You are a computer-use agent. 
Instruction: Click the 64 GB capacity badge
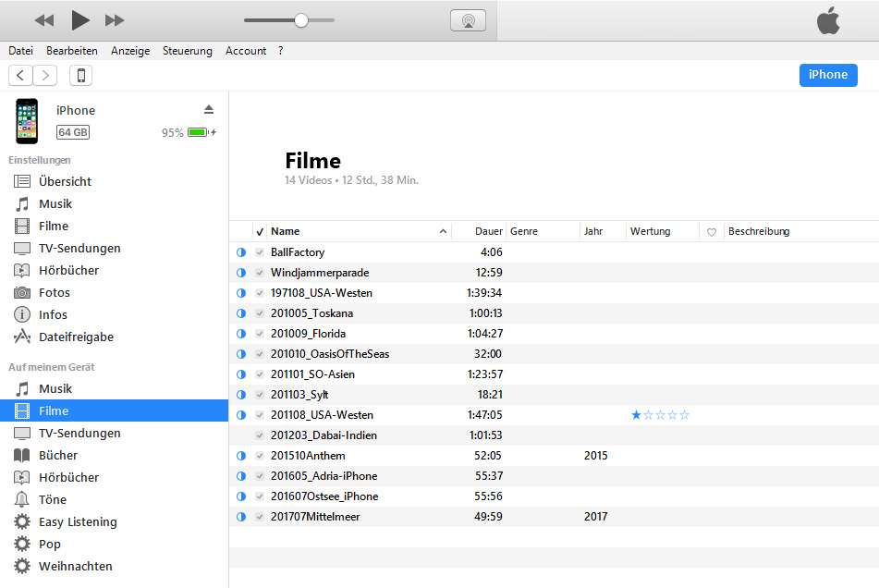click(x=73, y=132)
